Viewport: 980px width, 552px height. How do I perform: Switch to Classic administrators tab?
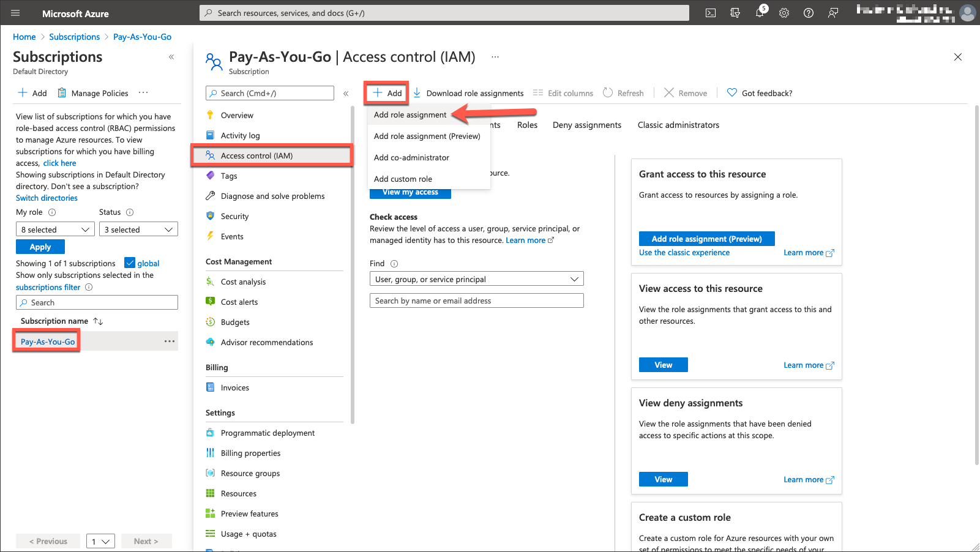coord(678,125)
